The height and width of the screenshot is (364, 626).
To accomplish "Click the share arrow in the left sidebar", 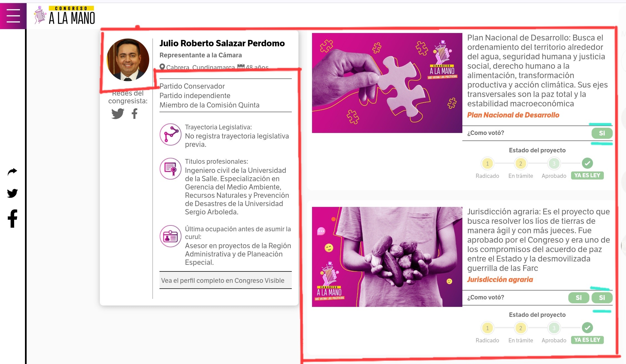I will [12, 172].
